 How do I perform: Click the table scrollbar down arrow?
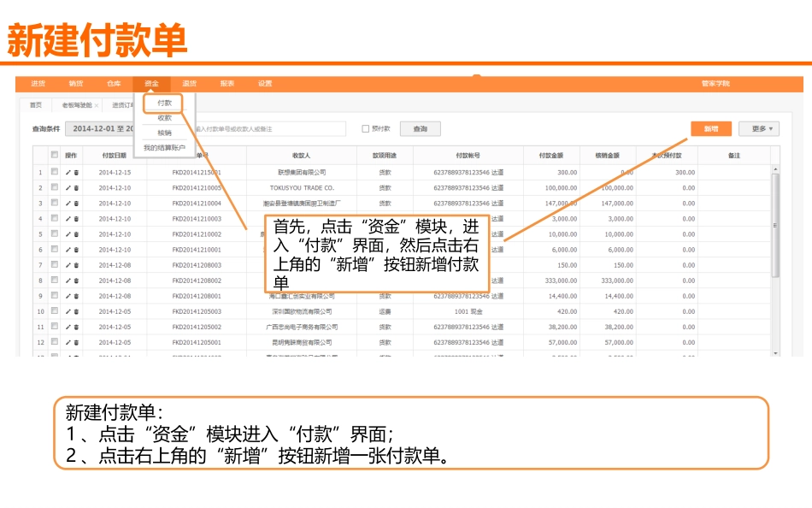pyautogui.click(x=775, y=353)
